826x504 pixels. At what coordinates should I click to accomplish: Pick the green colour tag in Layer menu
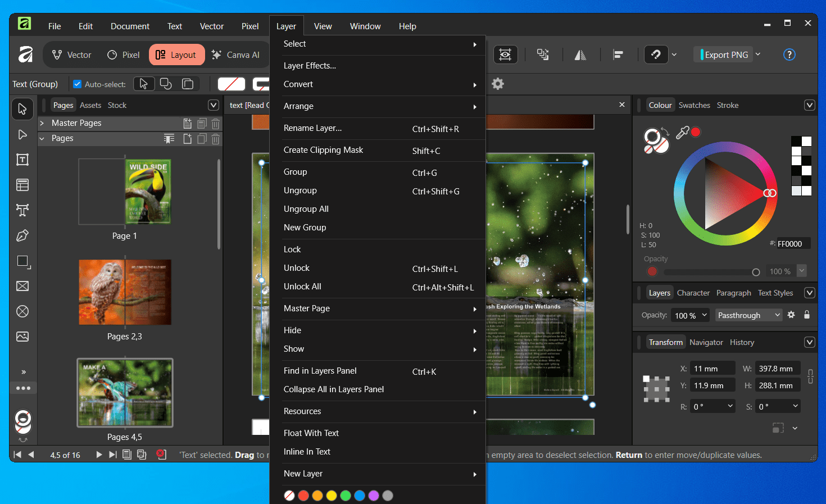(346, 496)
